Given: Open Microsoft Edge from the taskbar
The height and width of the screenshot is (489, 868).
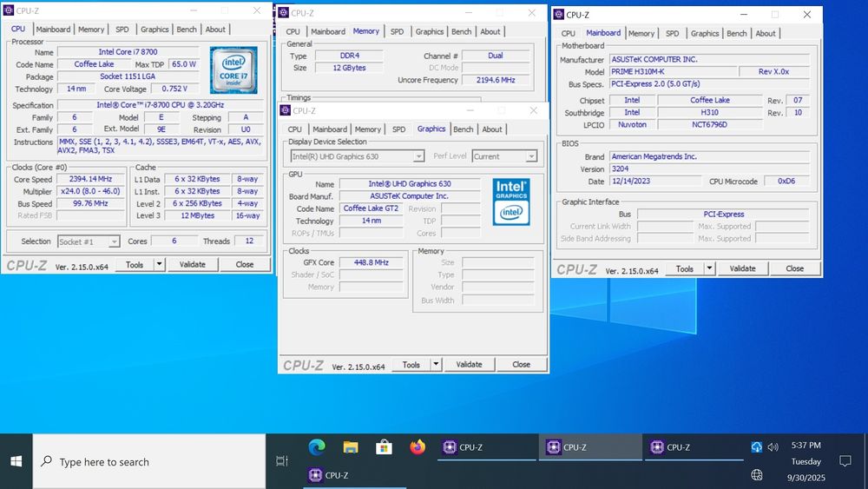Looking at the screenshot, I should tap(317, 447).
